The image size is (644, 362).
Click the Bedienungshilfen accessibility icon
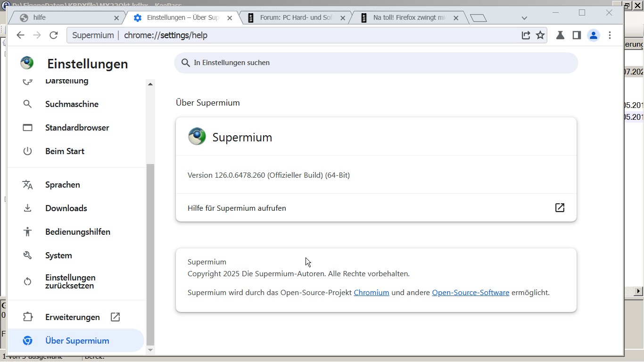pos(27,232)
